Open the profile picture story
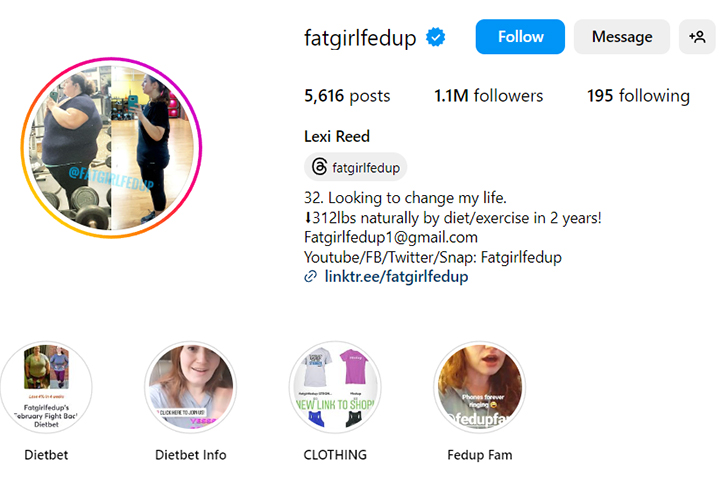This screenshot has height=491, width=728. [111, 147]
